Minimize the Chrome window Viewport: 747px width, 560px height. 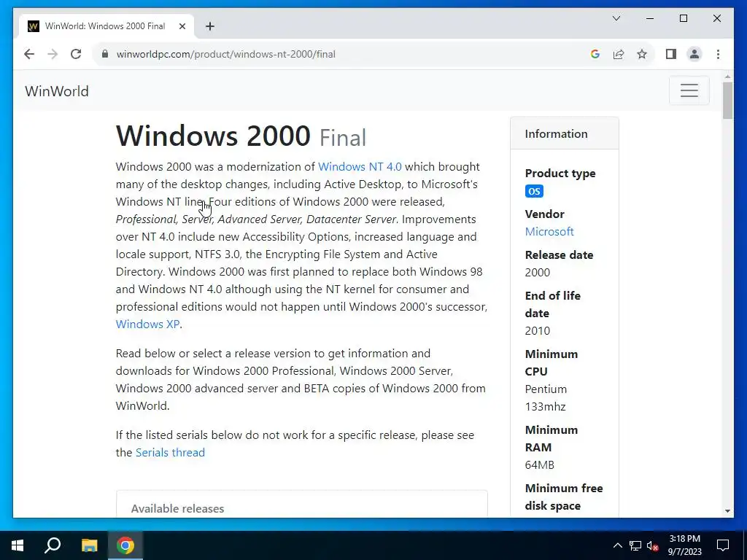(650, 18)
